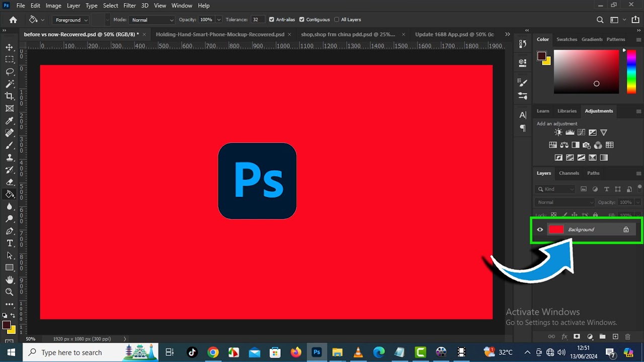The image size is (644, 362).
Task: Open the Character panel icon
Action: point(523,115)
